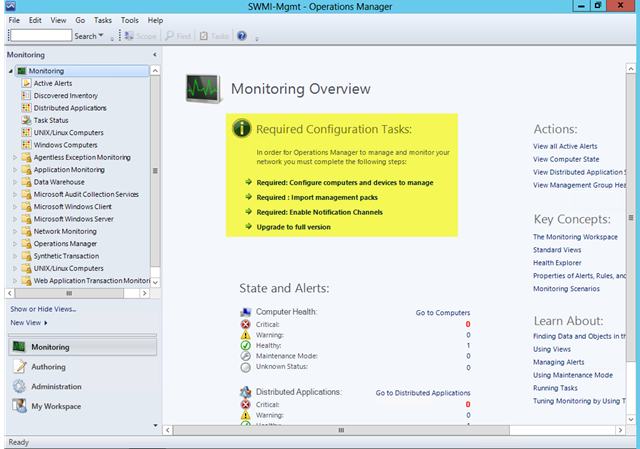
Task: Open the Administration workspace icon
Action: click(x=19, y=386)
